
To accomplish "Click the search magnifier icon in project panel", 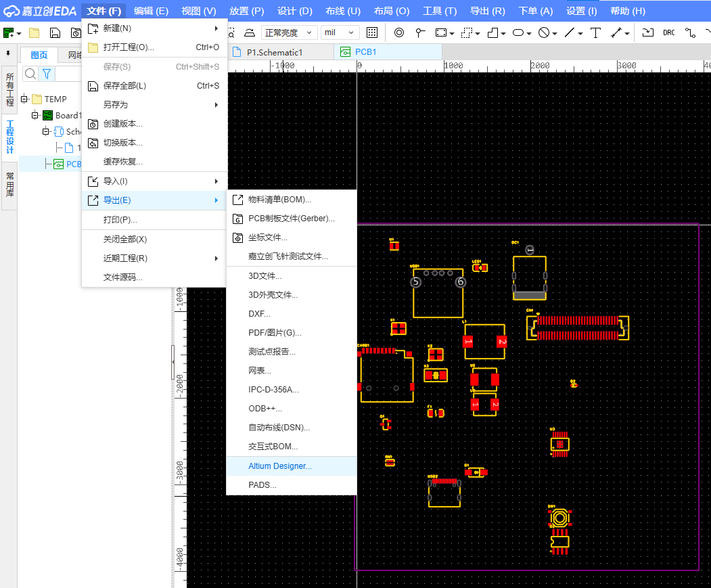I will click(x=30, y=74).
